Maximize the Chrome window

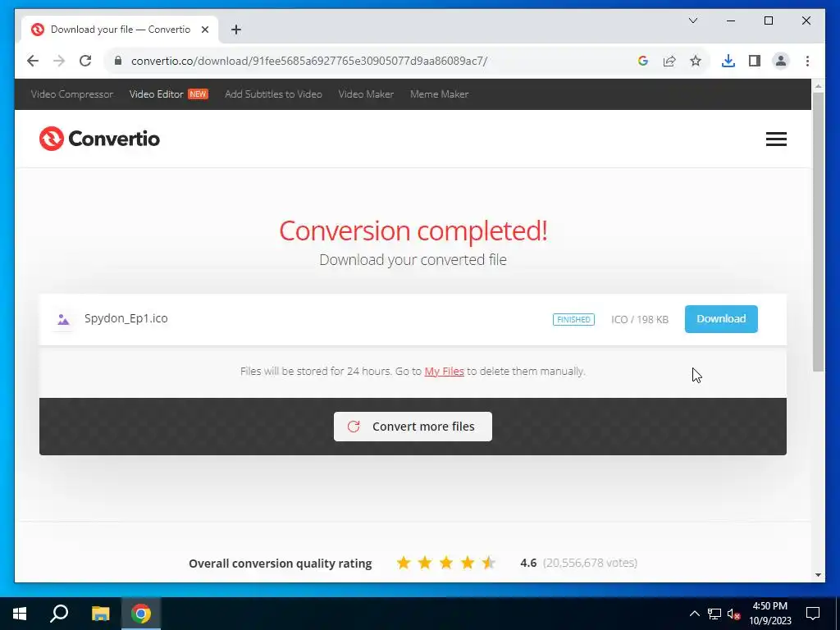tap(768, 21)
